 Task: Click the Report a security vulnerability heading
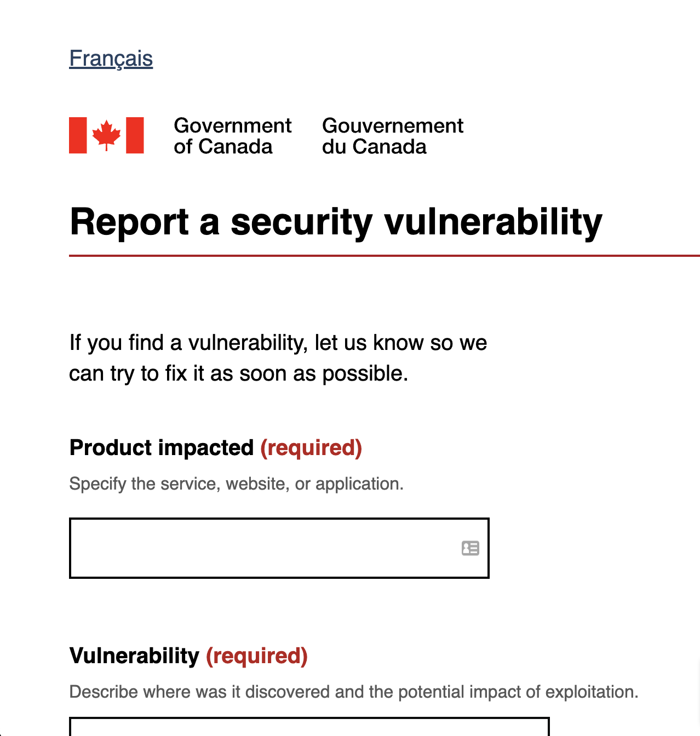pos(336,222)
